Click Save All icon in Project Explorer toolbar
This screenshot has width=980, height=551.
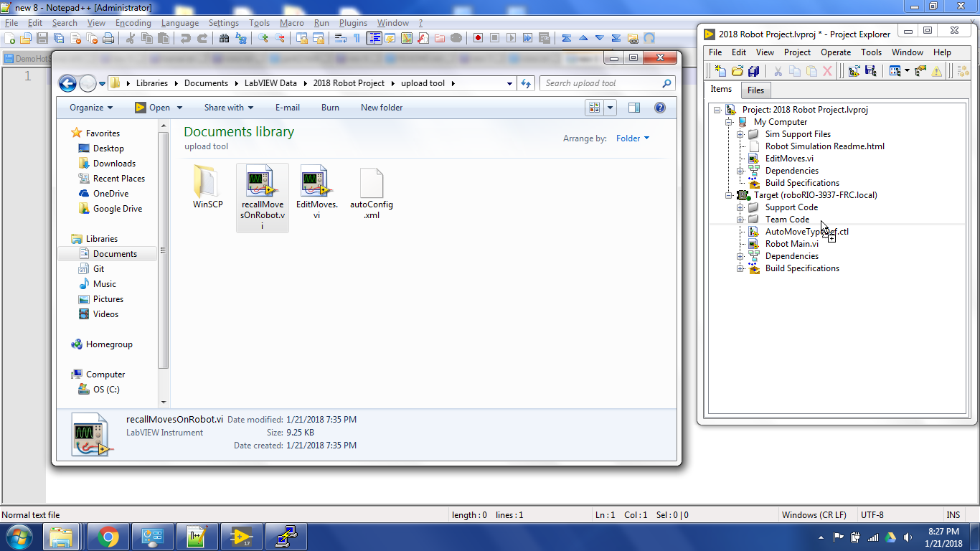click(x=753, y=71)
